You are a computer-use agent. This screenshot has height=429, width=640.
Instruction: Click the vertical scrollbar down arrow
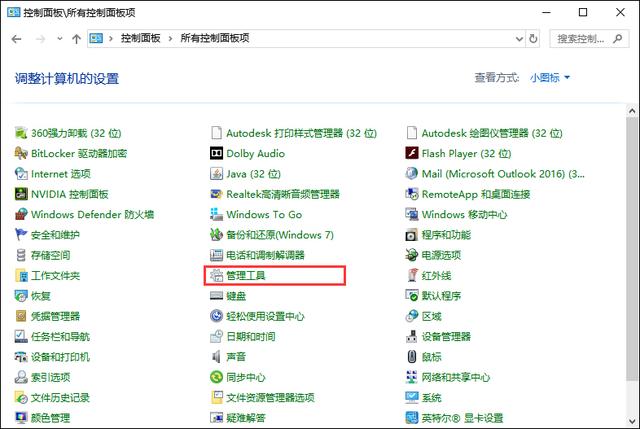point(632,421)
